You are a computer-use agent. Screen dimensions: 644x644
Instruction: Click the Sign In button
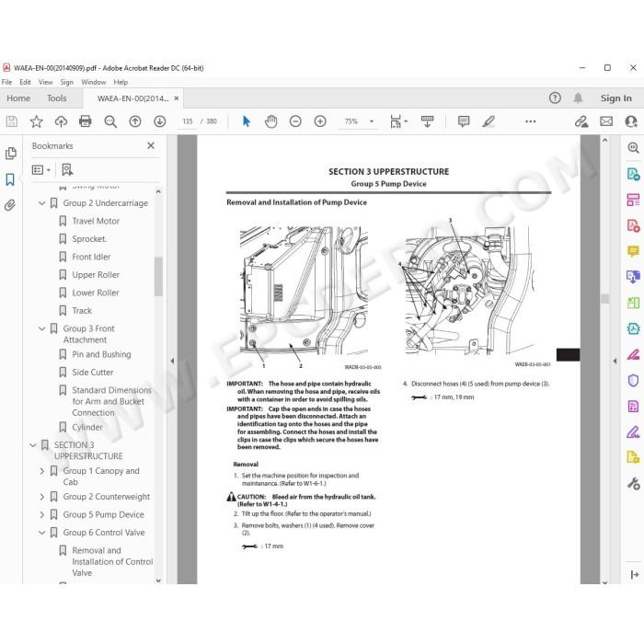(x=615, y=98)
